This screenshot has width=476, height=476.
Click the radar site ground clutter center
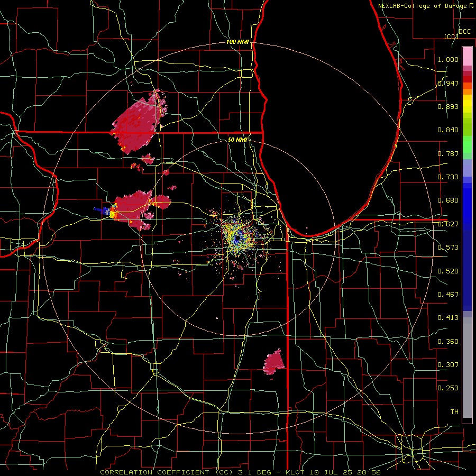click(x=237, y=239)
